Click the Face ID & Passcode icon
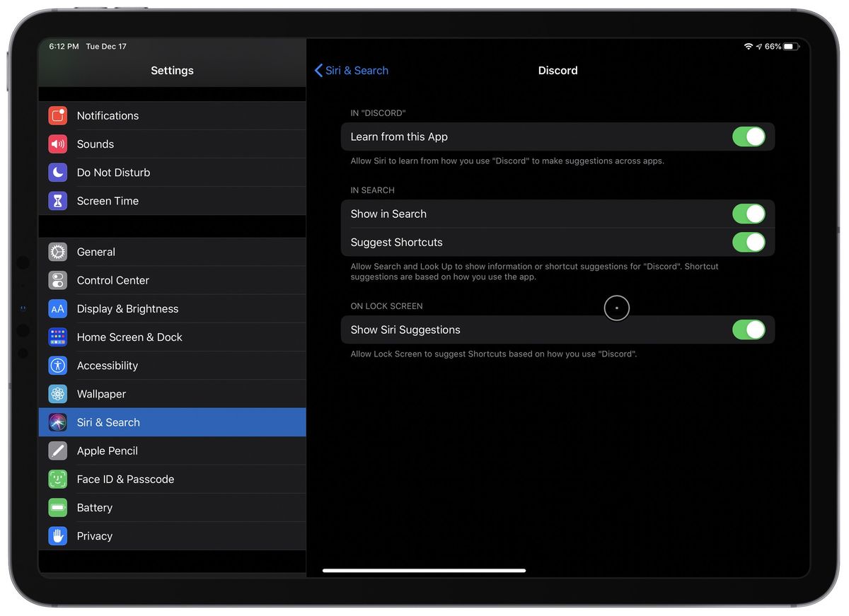The image size is (849, 616). [57, 479]
